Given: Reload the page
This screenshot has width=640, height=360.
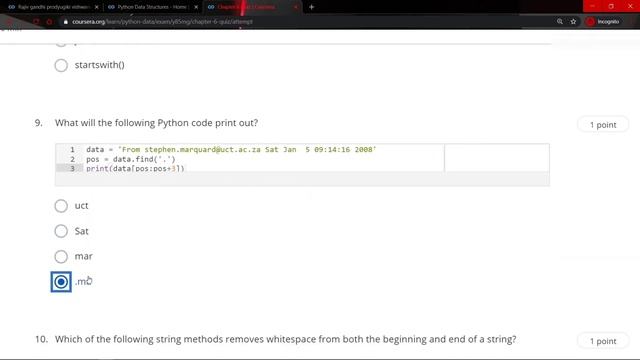Looking at the screenshot, I should (36, 22).
